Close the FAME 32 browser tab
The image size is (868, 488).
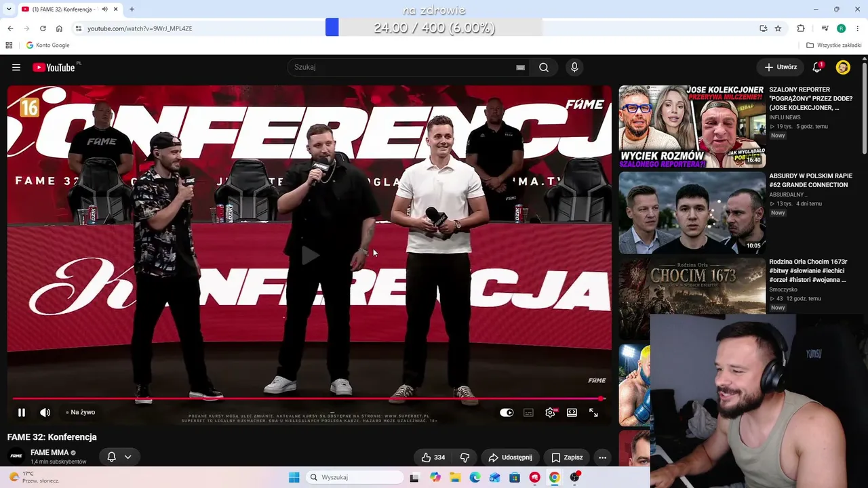pos(115,9)
